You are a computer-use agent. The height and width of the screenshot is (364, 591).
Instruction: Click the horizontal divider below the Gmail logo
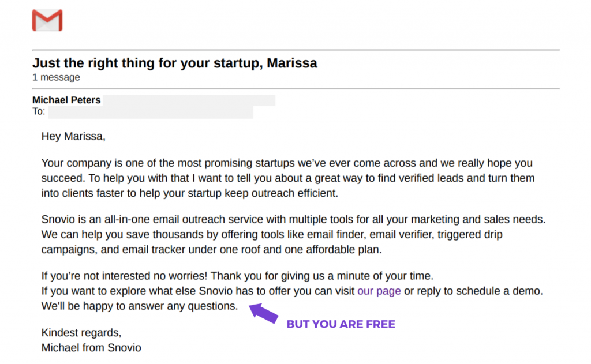pos(296,50)
